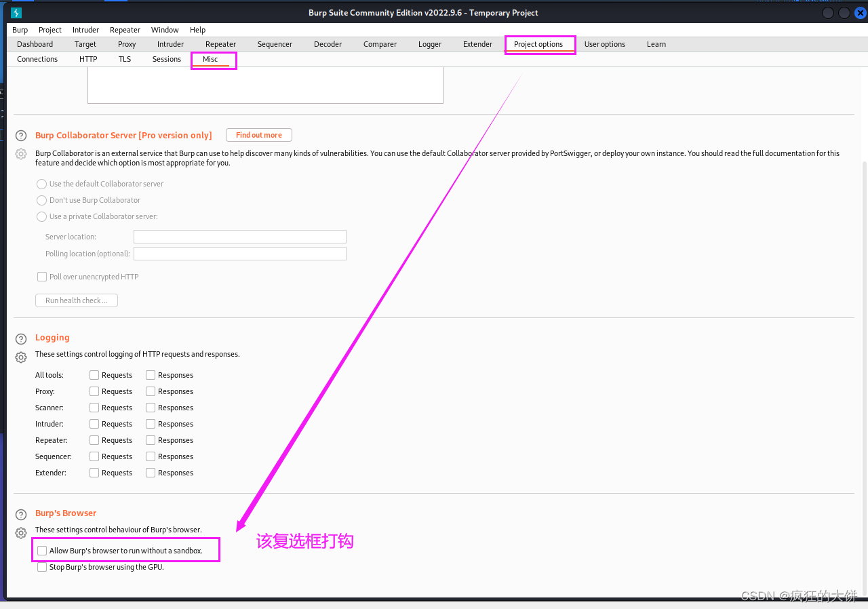Open the Burp menu

[x=20, y=30]
